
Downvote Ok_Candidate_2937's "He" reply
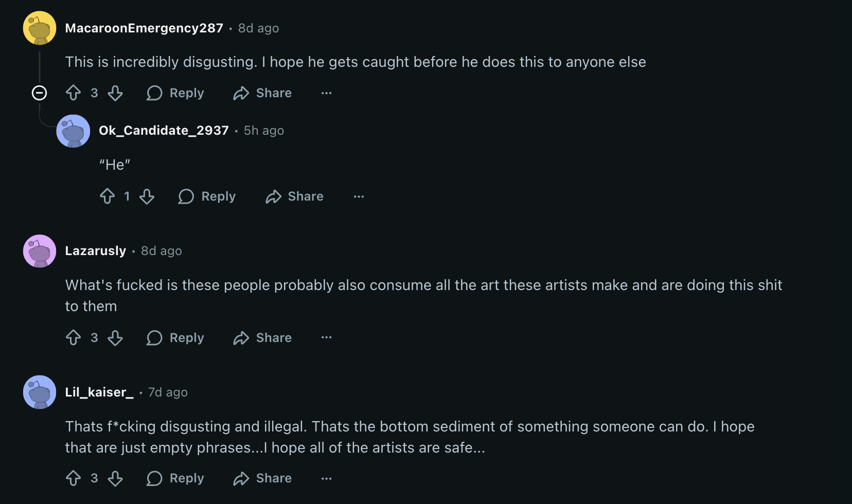pos(147,196)
